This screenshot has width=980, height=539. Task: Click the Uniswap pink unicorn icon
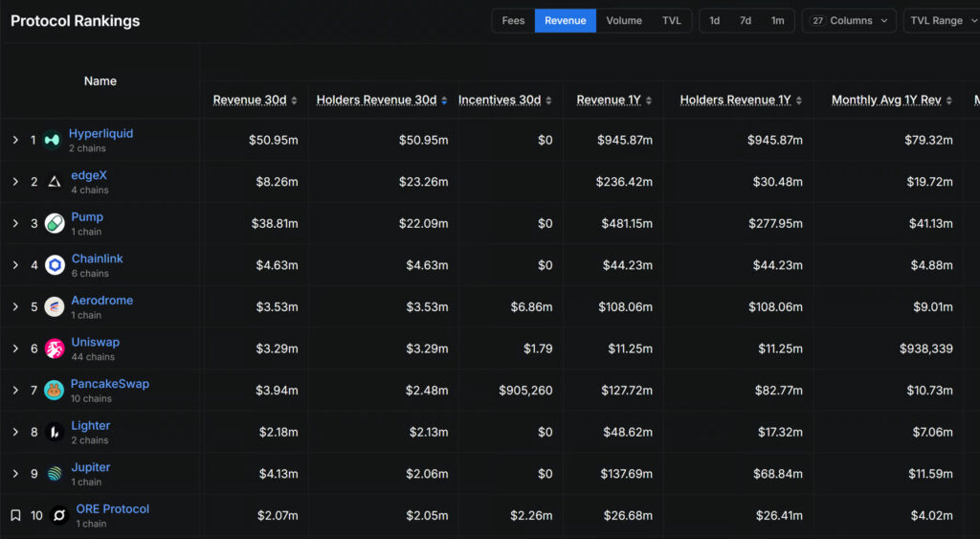tap(55, 348)
